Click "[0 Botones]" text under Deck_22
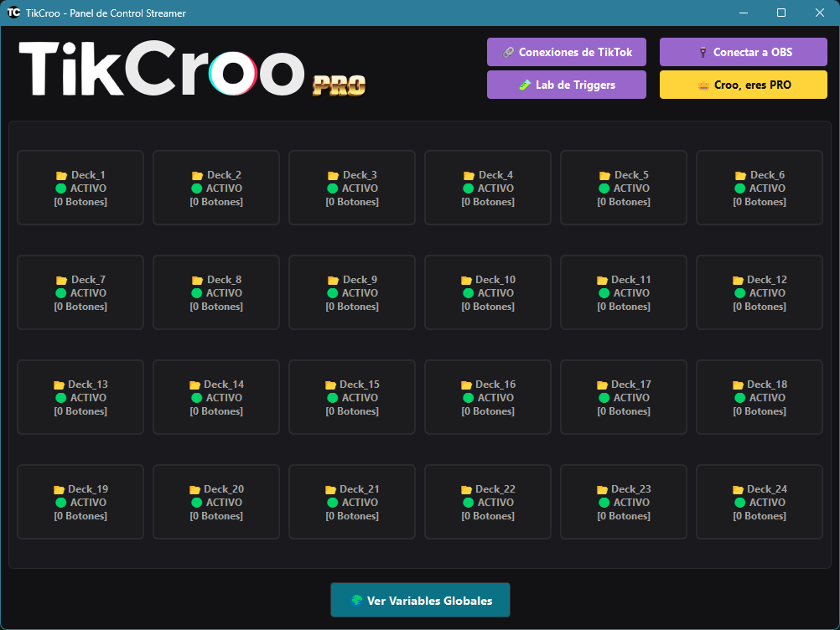This screenshot has height=630, width=840. (x=488, y=516)
